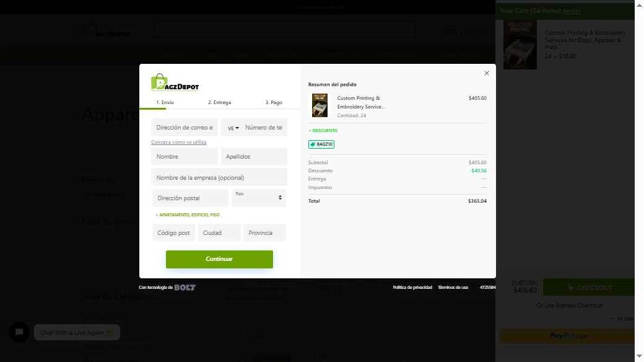Open the VE country code dropdown

(x=233, y=128)
